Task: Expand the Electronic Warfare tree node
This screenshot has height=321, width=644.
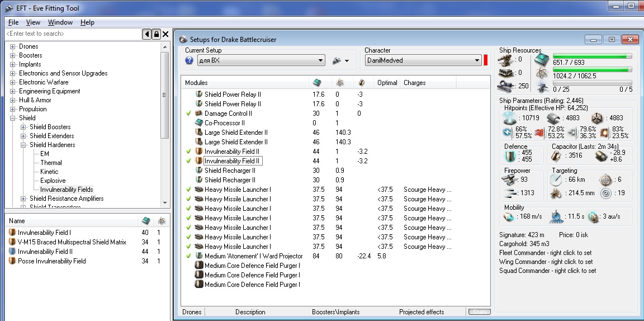Action: point(13,82)
